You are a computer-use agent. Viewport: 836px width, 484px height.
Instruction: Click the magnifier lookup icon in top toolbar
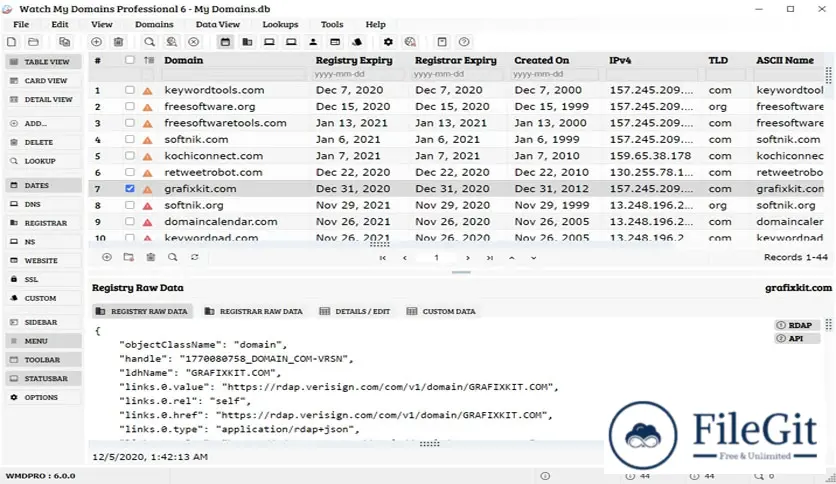(150, 42)
